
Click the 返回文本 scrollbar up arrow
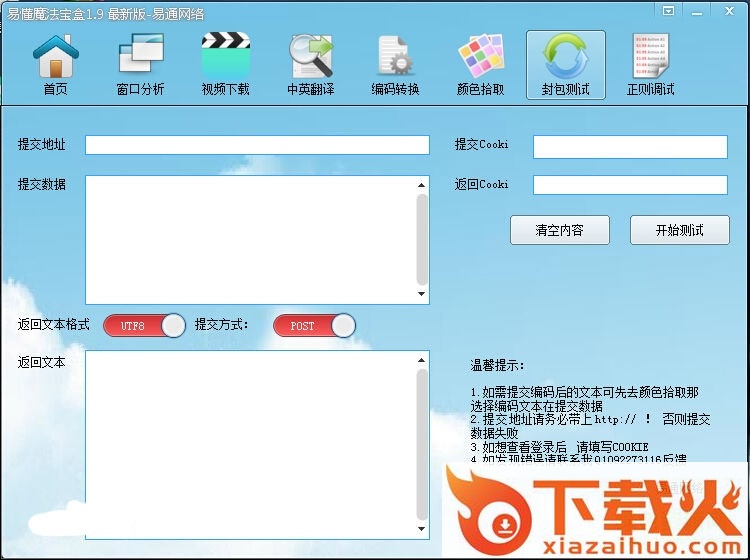(x=422, y=359)
